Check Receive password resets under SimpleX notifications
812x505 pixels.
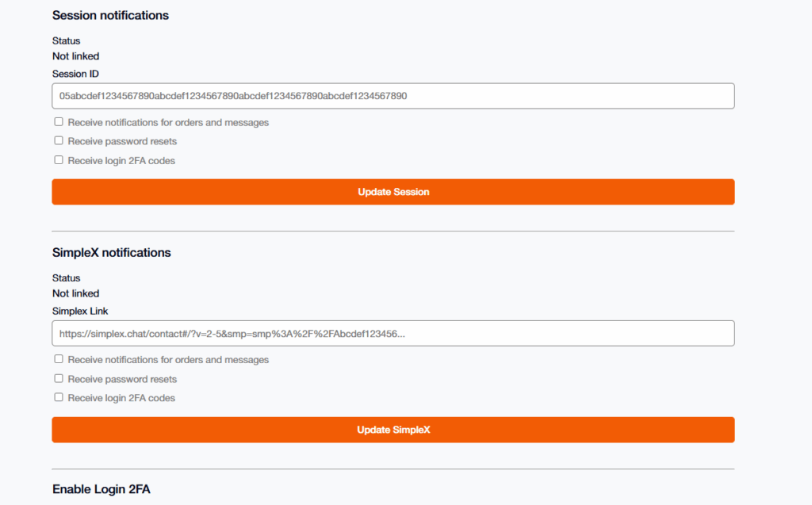click(59, 378)
